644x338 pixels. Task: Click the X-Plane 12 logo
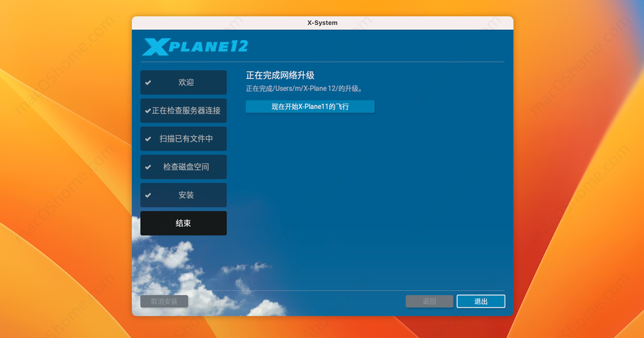click(x=195, y=47)
